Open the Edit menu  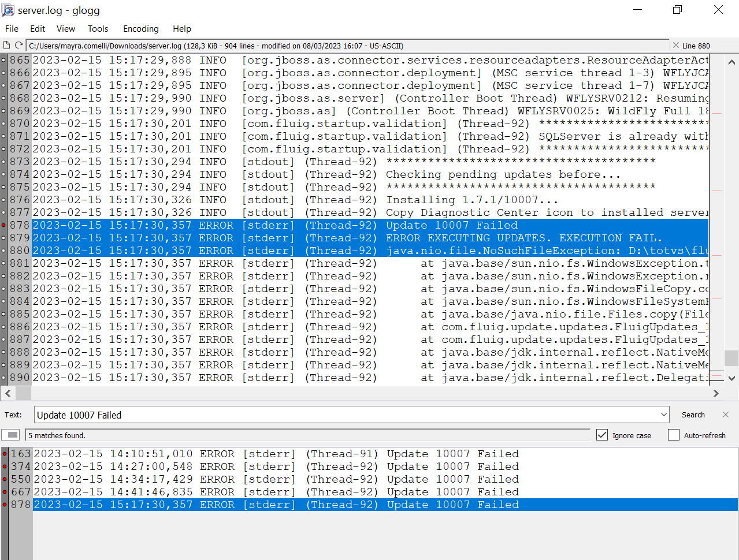pyautogui.click(x=38, y=29)
